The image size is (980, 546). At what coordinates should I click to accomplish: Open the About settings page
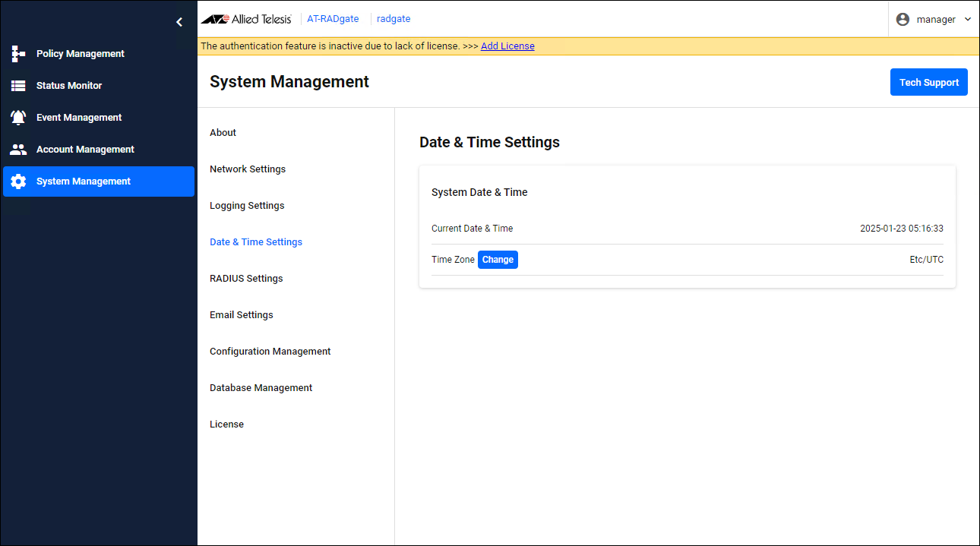(223, 133)
